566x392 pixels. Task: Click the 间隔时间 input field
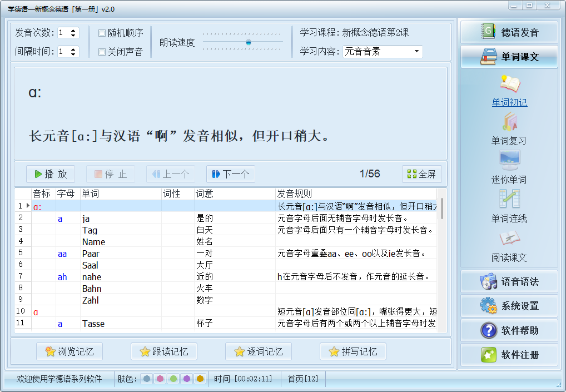coord(63,52)
